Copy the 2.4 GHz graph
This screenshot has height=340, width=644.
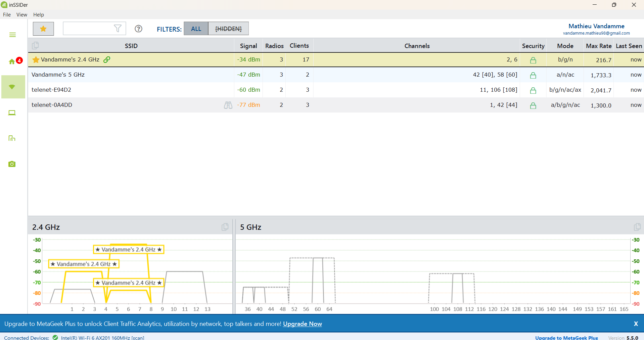click(225, 227)
